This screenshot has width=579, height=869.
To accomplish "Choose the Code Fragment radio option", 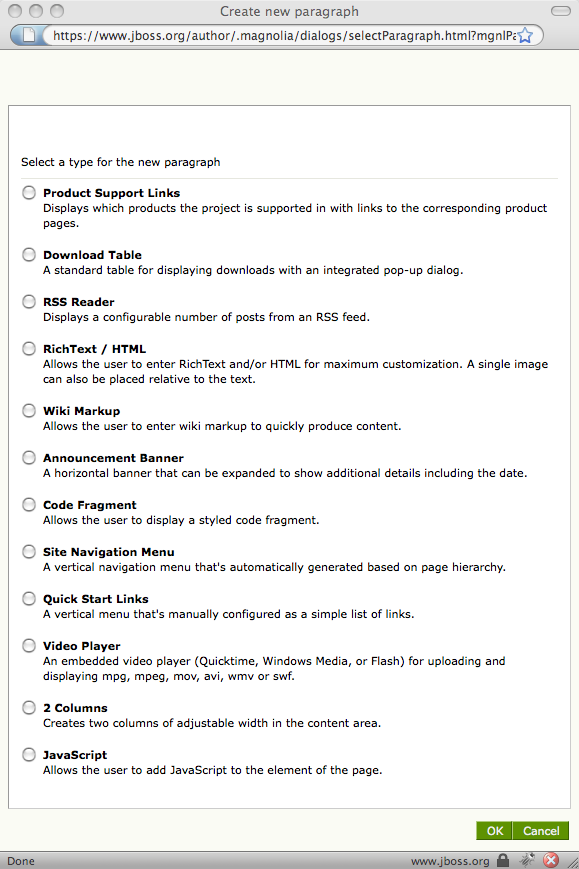I will tap(29, 505).
